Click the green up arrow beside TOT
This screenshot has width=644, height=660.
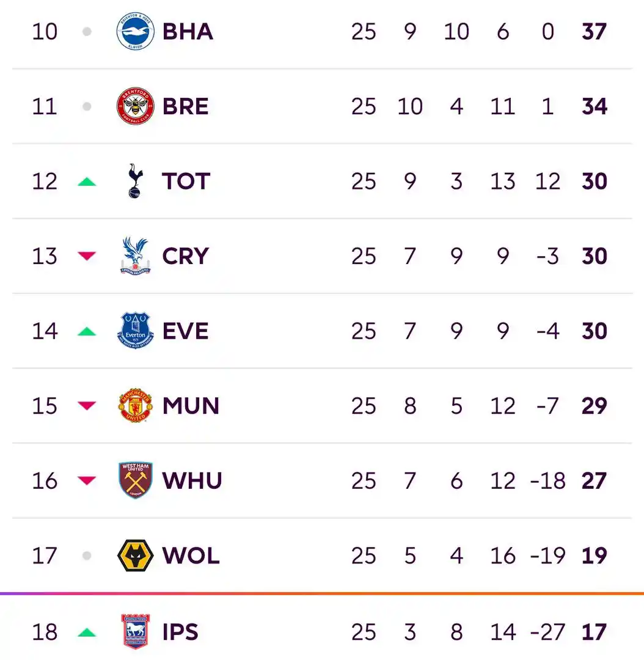[x=87, y=182]
